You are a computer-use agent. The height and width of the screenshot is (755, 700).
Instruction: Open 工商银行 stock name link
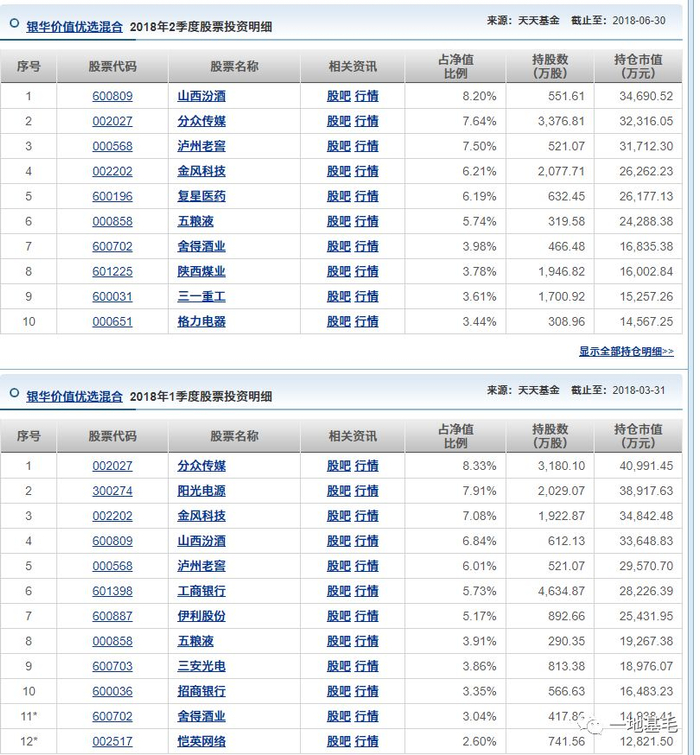(201, 591)
